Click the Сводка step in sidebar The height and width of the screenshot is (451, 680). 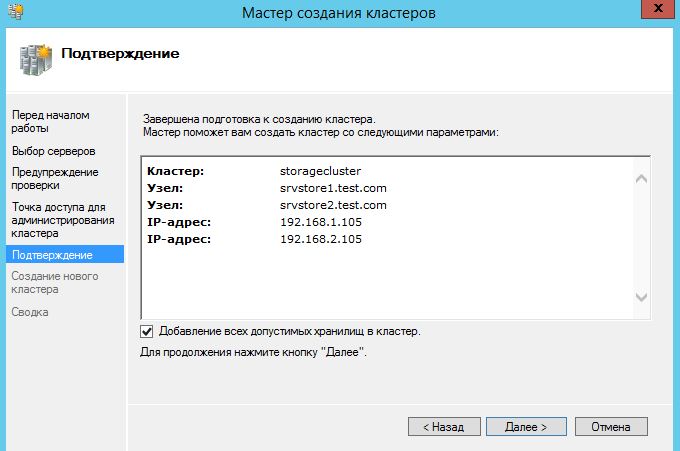(x=30, y=312)
